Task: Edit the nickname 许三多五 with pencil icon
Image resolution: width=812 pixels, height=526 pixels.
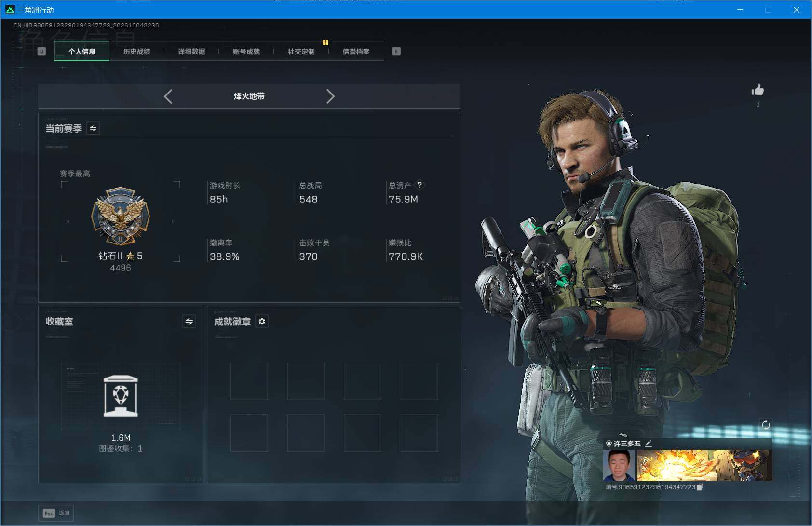Action: (x=649, y=444)
